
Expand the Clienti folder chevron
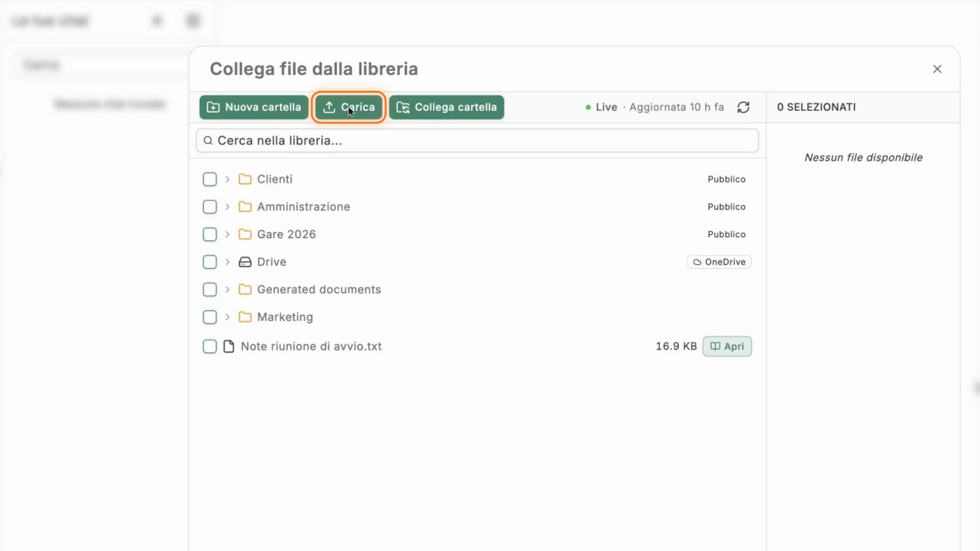(227, 179)
